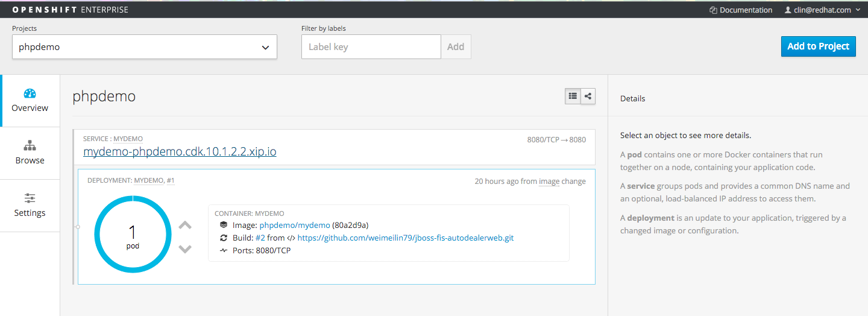The width and height of the screenshot is (868, 316).
Task: Click the user avatar icon
Action: coord(787,10)
